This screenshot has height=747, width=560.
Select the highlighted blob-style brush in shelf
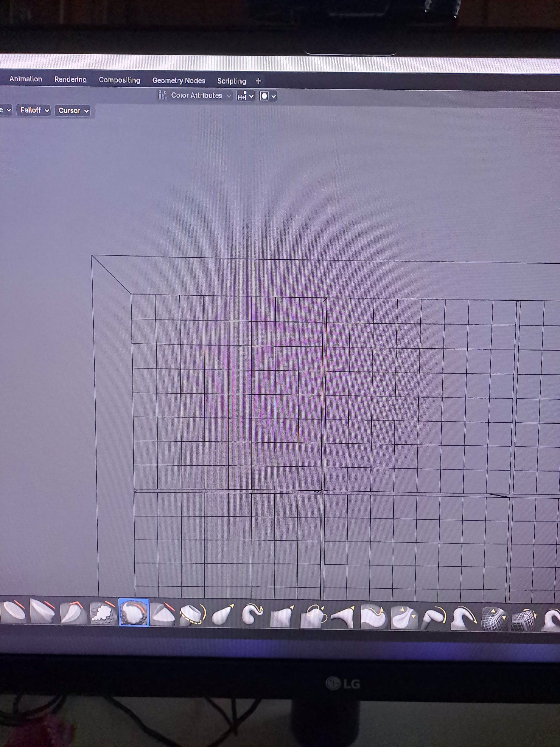coord(133,613)
